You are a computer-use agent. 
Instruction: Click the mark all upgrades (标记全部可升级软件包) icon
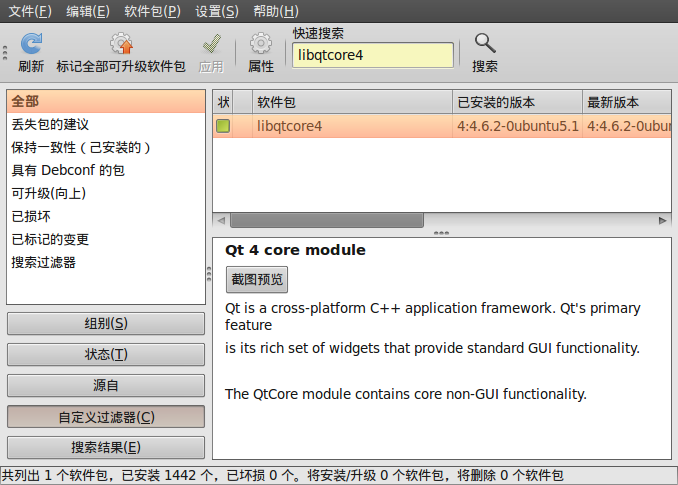(121, 44)
